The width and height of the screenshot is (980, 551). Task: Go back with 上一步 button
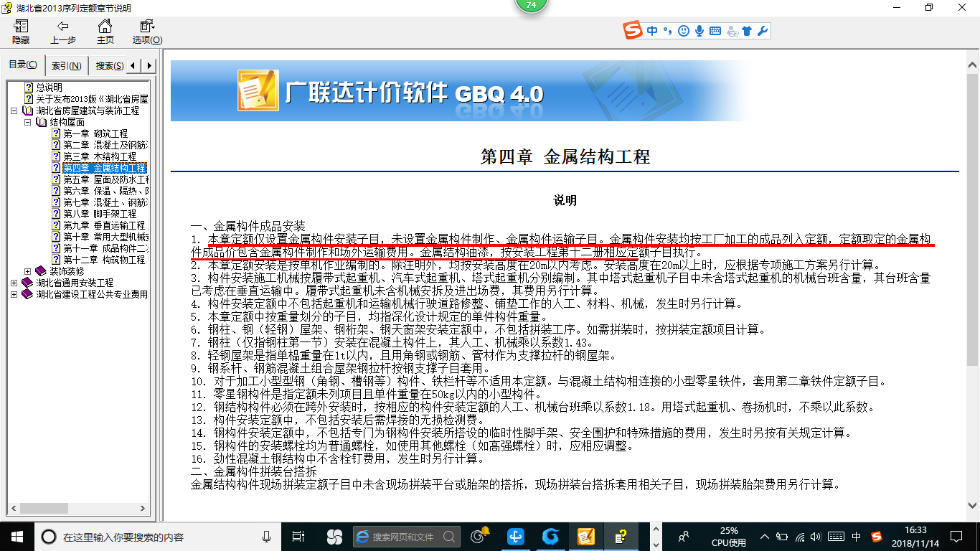point(63,32)
